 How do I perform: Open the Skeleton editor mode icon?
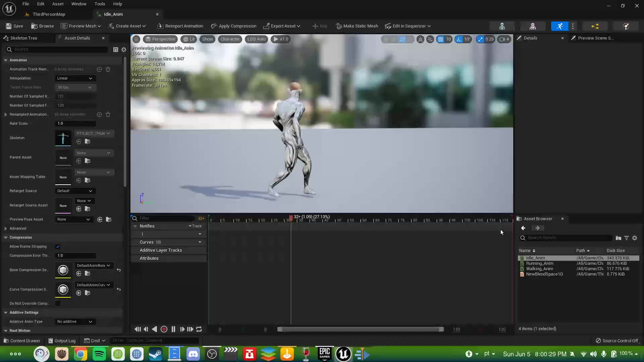click(x=502, y=26)
